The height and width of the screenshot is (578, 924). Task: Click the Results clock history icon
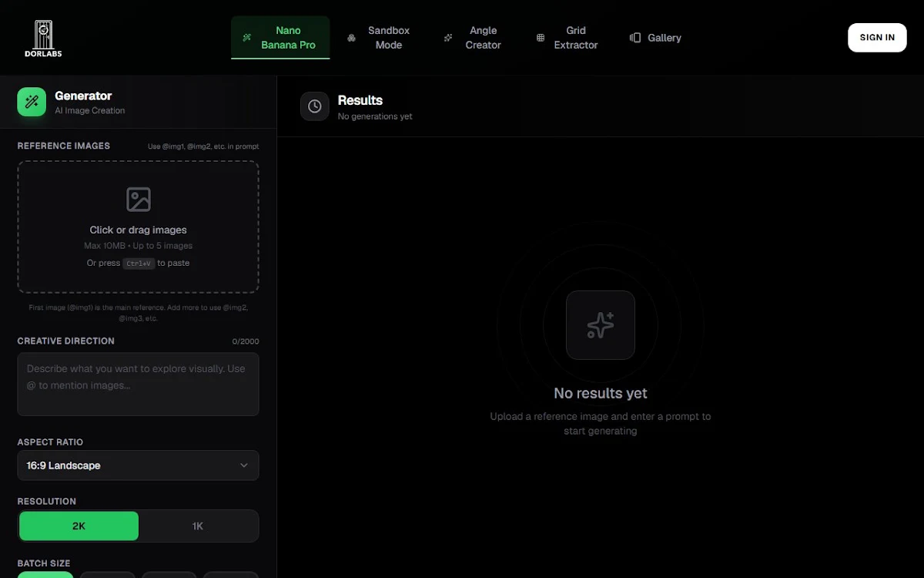[314, 106]
